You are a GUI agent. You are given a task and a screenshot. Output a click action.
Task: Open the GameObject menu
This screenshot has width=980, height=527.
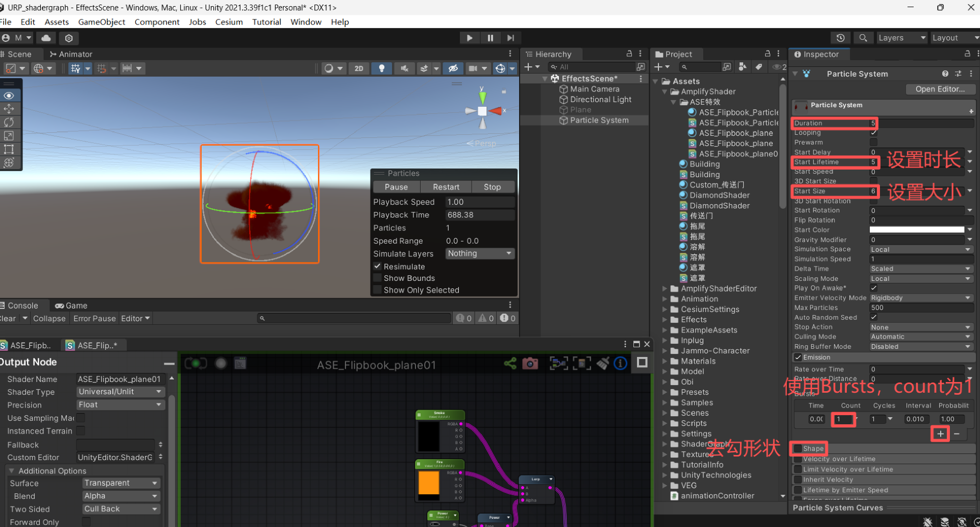102,22
